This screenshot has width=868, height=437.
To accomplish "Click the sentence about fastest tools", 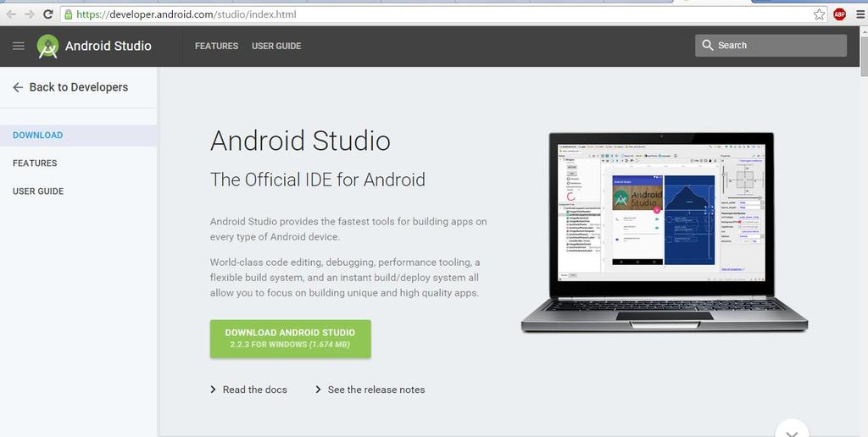I will point(348,229).
